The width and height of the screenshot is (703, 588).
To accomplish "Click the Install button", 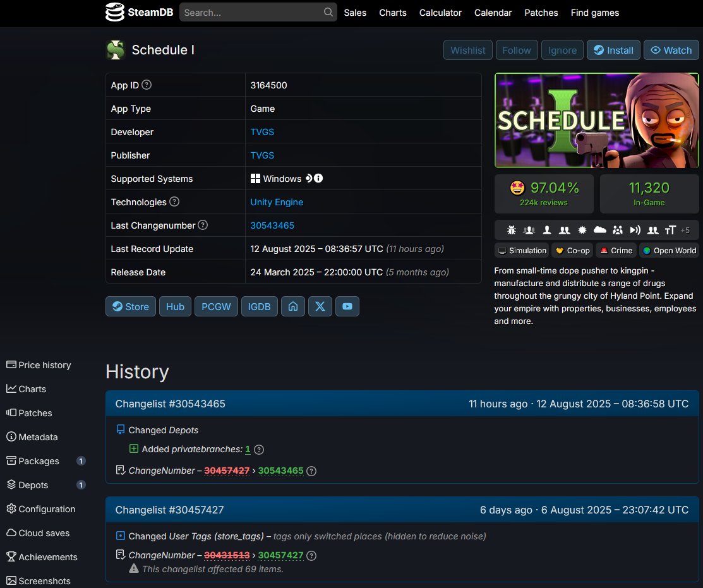I will (613, 50).
